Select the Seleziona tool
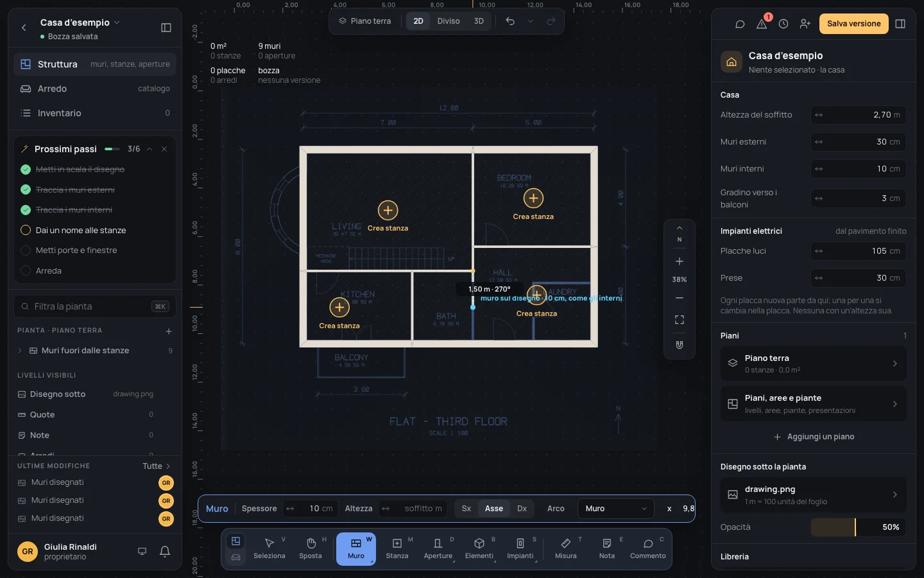The image size is (924, 578). click(269, 548)
